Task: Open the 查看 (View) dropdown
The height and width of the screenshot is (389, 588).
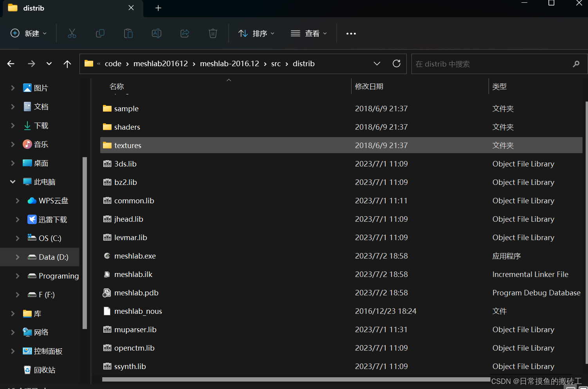Action: (x=309, y=33)
